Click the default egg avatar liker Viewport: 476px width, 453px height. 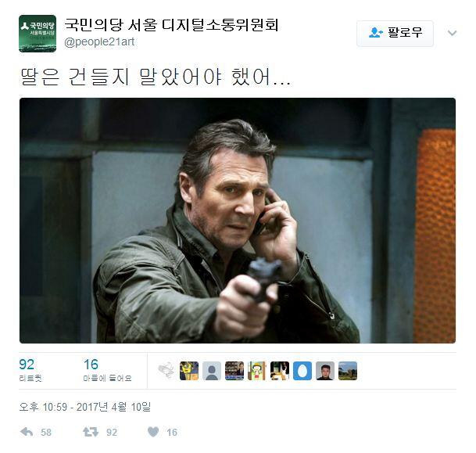302,371
